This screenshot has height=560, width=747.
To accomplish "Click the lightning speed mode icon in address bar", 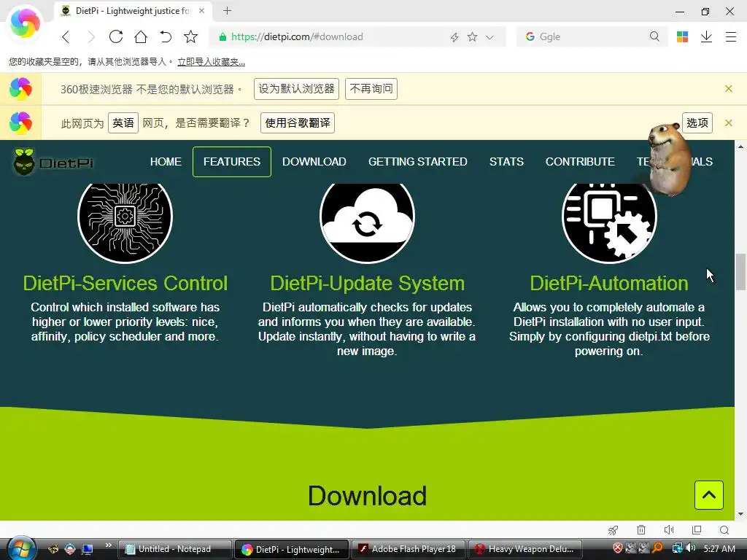I will click(x=454, y=37).
